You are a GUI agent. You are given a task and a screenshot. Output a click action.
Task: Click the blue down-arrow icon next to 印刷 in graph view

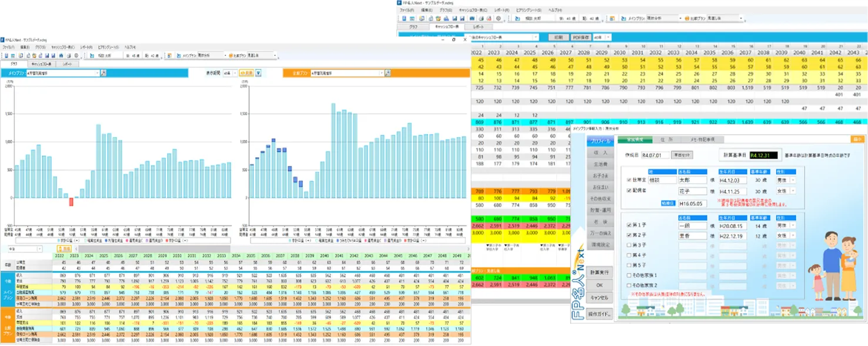click(x=258, y=73)
